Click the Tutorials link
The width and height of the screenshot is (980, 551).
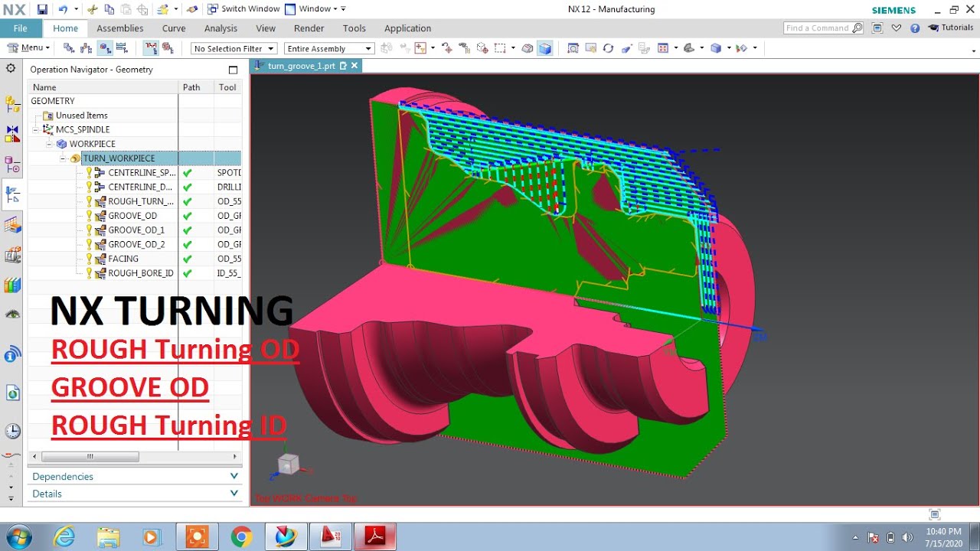pyautogui.click(x=952, y=28)
